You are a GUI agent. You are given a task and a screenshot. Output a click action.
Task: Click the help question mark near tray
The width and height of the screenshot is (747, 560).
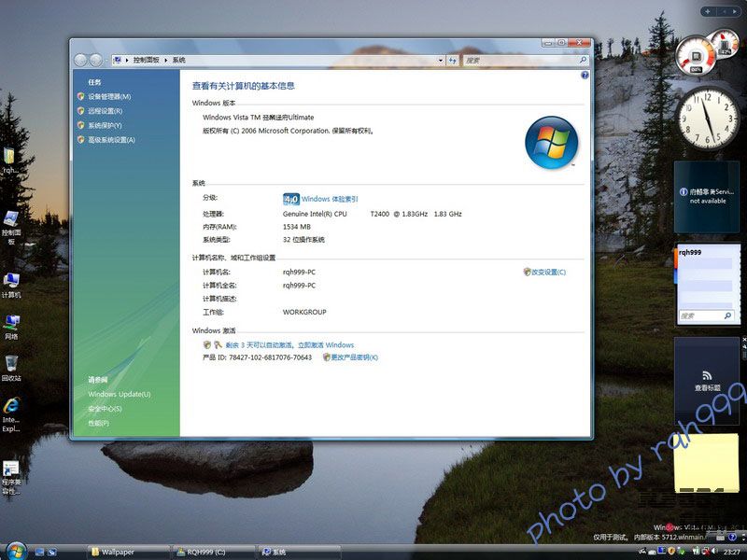pos(733,537)
